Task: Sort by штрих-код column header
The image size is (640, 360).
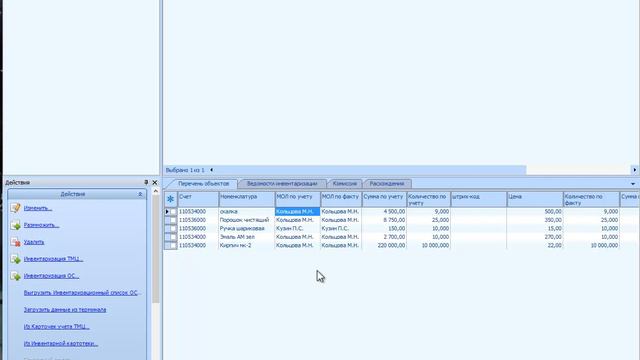Action: point(479,200)
